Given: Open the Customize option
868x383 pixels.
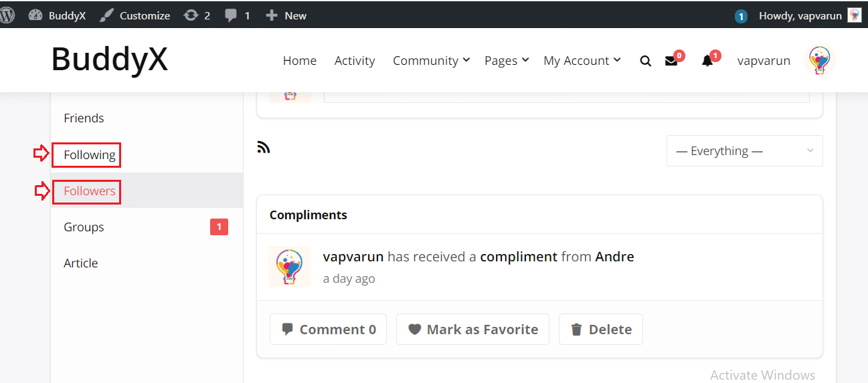Looking at the screenshot, I should tap(135, 15).
